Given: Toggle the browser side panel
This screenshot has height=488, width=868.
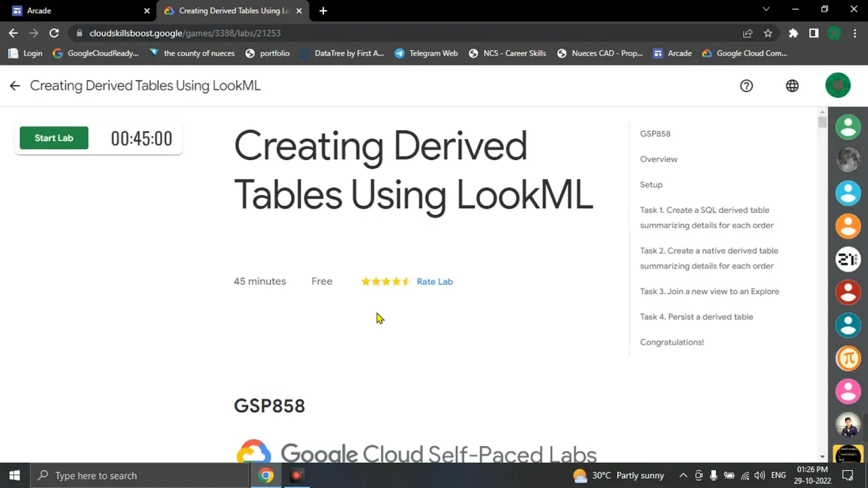Looking at the screenshot, I should tap(814, 33).
